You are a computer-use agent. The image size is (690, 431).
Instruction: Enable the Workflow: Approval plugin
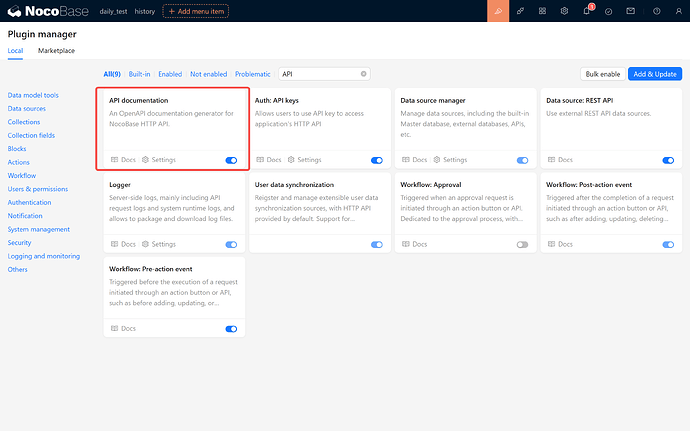(x=522, y=244)
